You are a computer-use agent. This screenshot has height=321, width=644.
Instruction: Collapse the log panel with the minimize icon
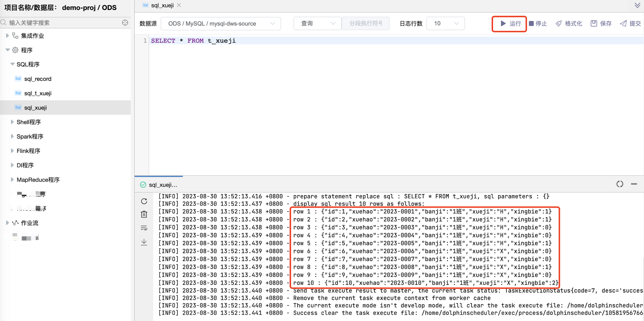635,184
